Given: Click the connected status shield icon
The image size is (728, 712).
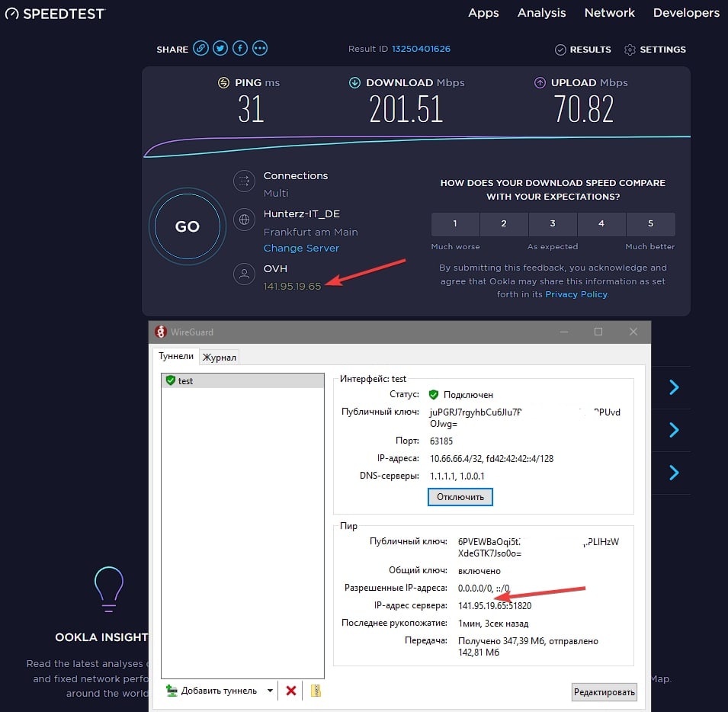Looking at the screenshot, I should (434, 395).
